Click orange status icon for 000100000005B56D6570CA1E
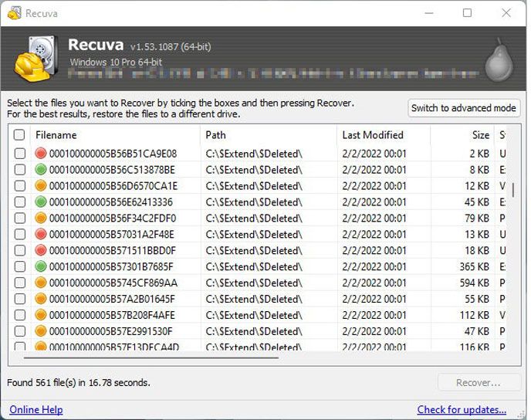This screenshot has width=531, height=420. [41, 186]
